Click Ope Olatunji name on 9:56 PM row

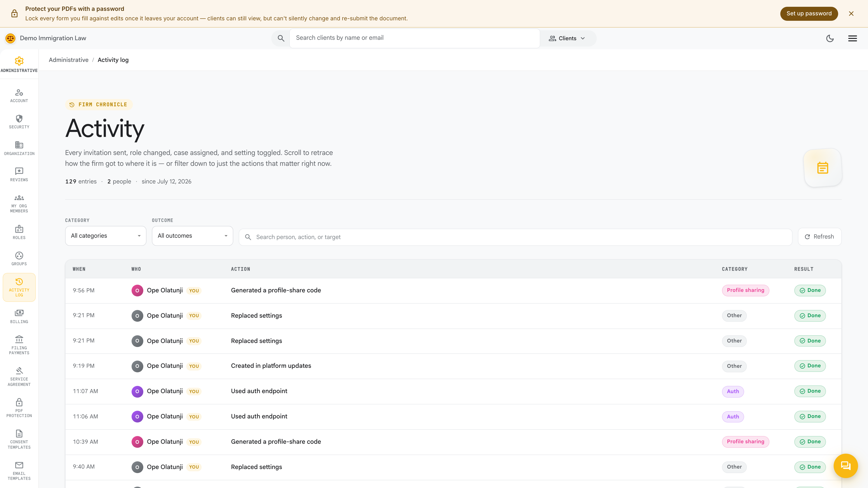coord(165,290)
